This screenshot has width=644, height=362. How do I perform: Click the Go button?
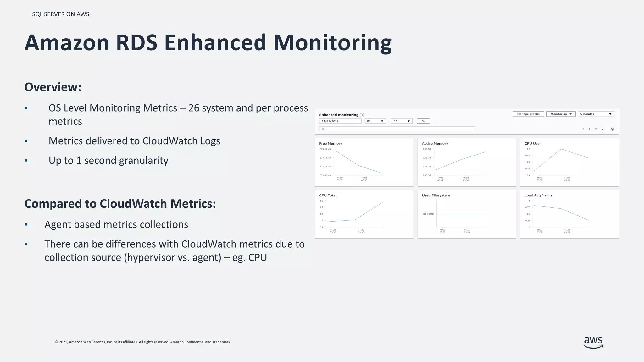423,121
